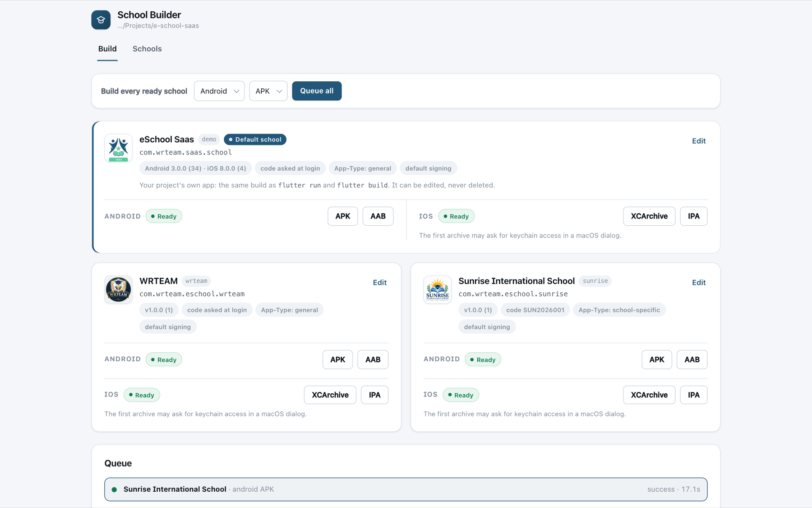Edit the Sunrise International School
This screenshot has width=812, height=508.
click(x=699, y=283)
